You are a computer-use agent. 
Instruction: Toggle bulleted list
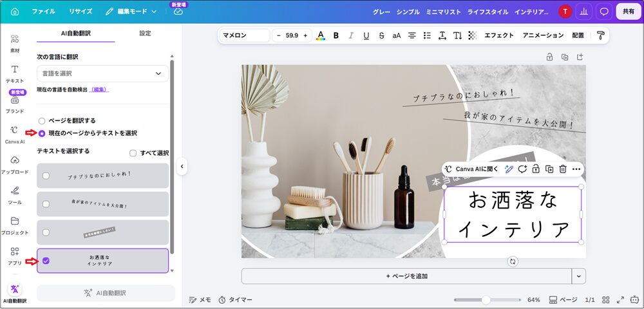(427, 35)
